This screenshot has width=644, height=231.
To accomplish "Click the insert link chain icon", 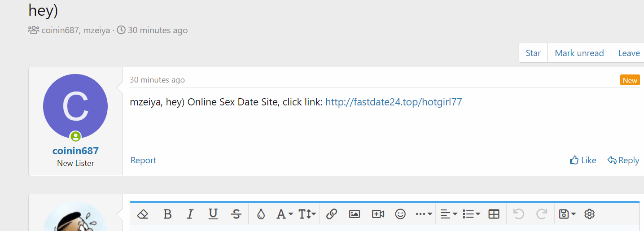I will (x=332, y=214).
